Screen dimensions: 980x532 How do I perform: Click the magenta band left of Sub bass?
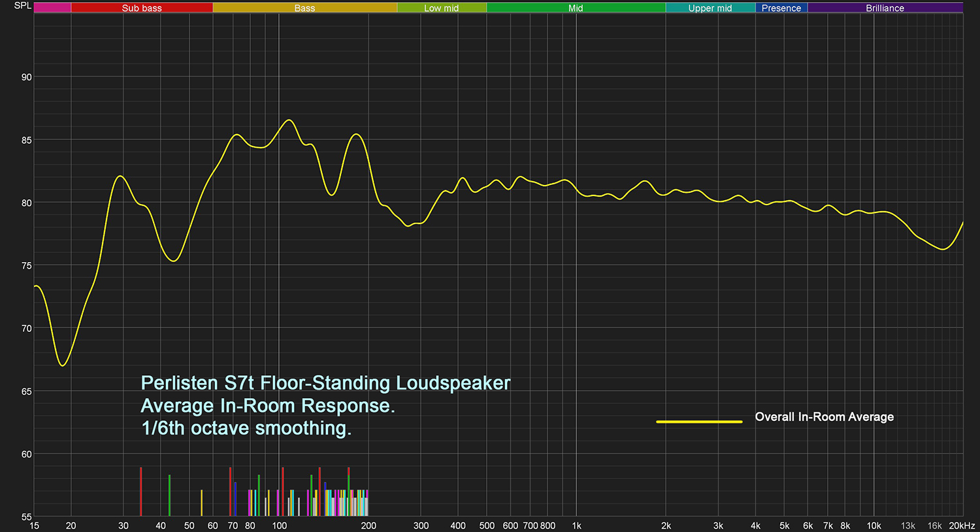(x=52, y=8)
